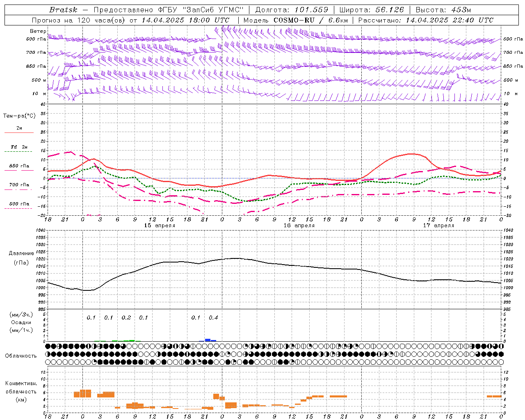Click the (мм/3ч.) unit label
525x420 pixels.
point(21,315)
